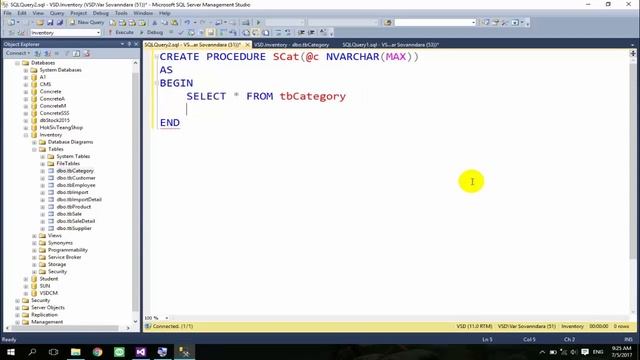Select the ConcreteA database
The width and height of the screenshot is (640, 360).
click(52, 99)
